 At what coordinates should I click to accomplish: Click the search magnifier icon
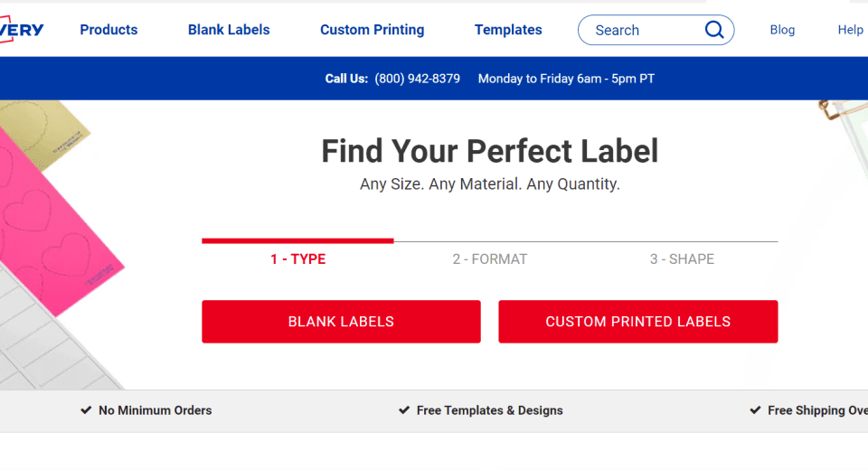(x=714, y=30)
